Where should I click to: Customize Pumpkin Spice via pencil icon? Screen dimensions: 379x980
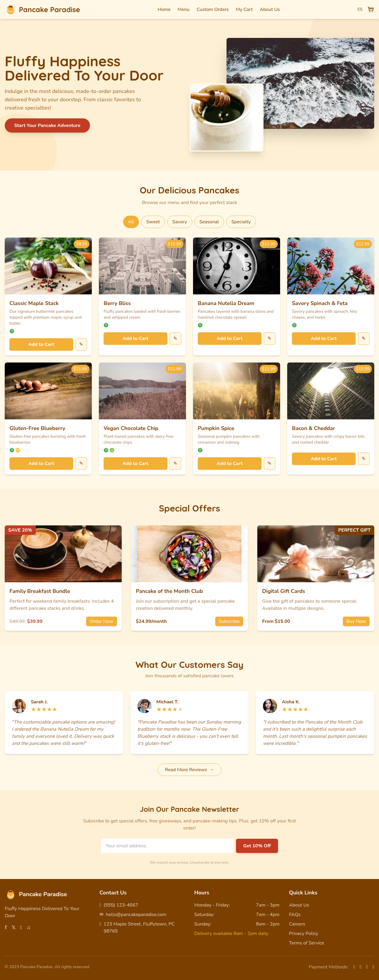pyautogui.click(x=269, y=463)
